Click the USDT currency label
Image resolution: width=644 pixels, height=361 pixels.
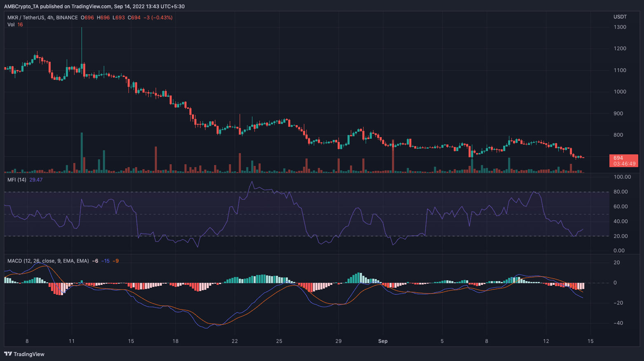pos(620,17)
